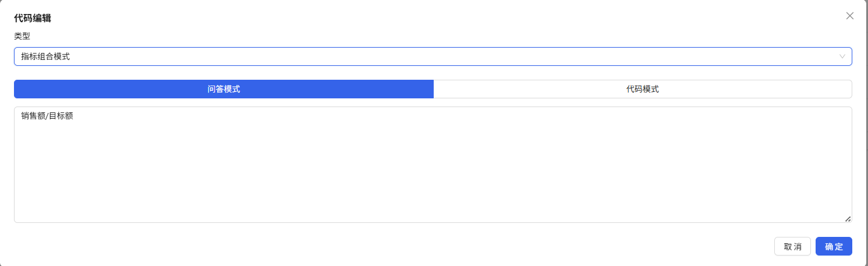The height and width of the screenshot is (266, 868).
Task: Click the 取消 button
Action: pos(792,246)
